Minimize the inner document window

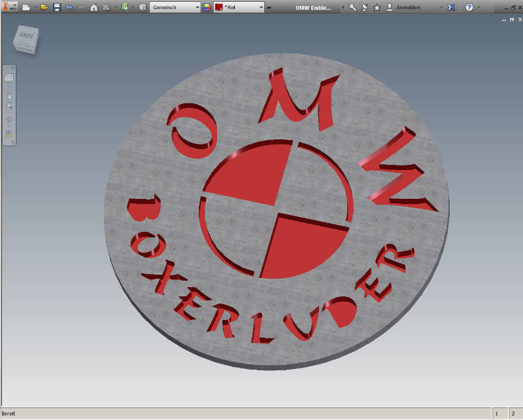[504, 20]
